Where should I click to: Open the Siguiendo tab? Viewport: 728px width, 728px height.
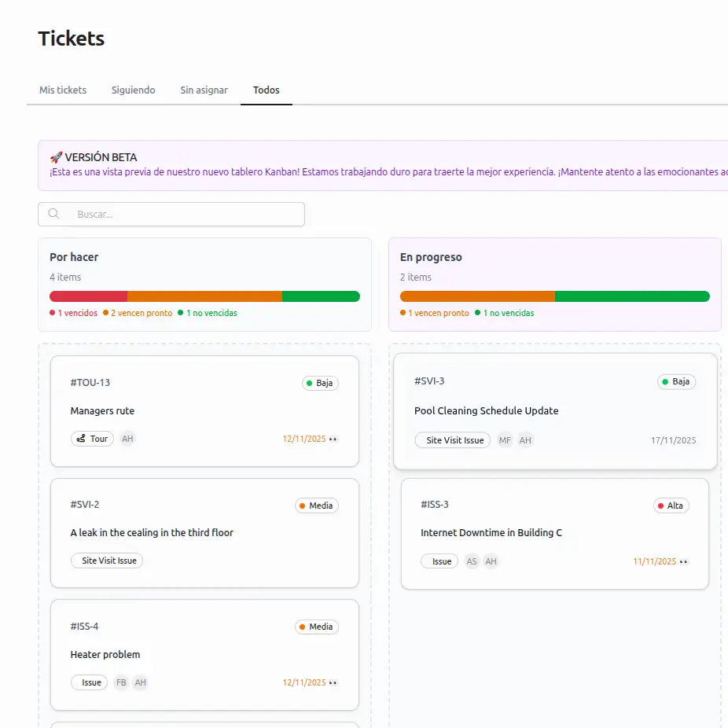tap(133, 90)
